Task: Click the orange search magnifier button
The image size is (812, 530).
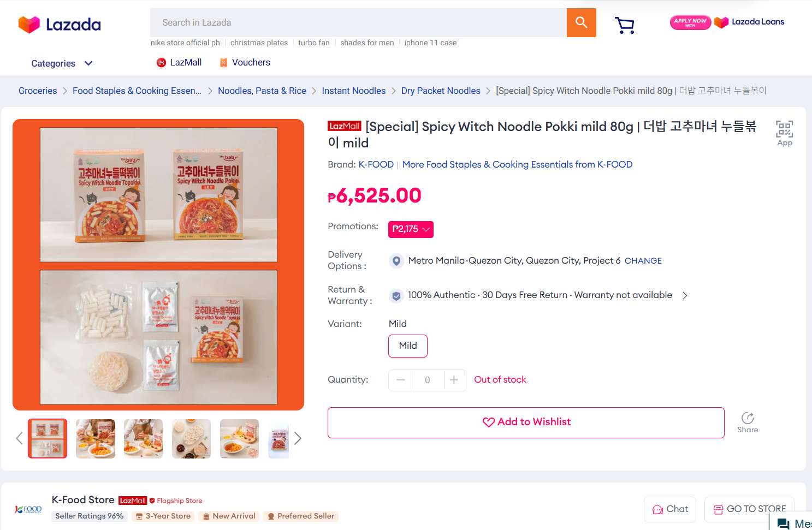Action: pos(581,22)
